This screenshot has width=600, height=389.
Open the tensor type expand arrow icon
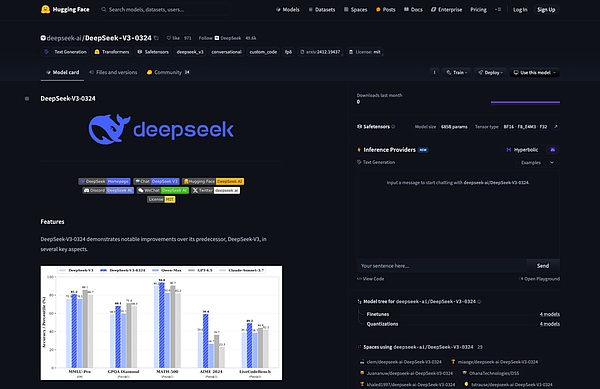[x=555, y=127]
